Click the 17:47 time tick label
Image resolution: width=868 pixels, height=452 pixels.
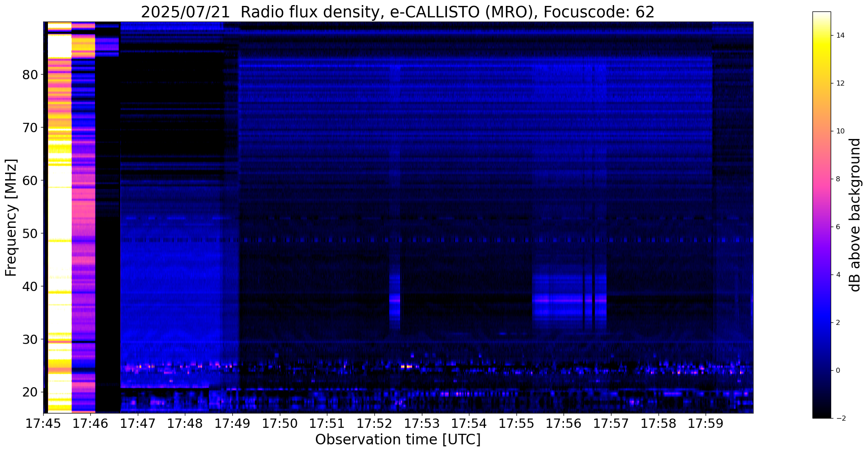[138, 424]
